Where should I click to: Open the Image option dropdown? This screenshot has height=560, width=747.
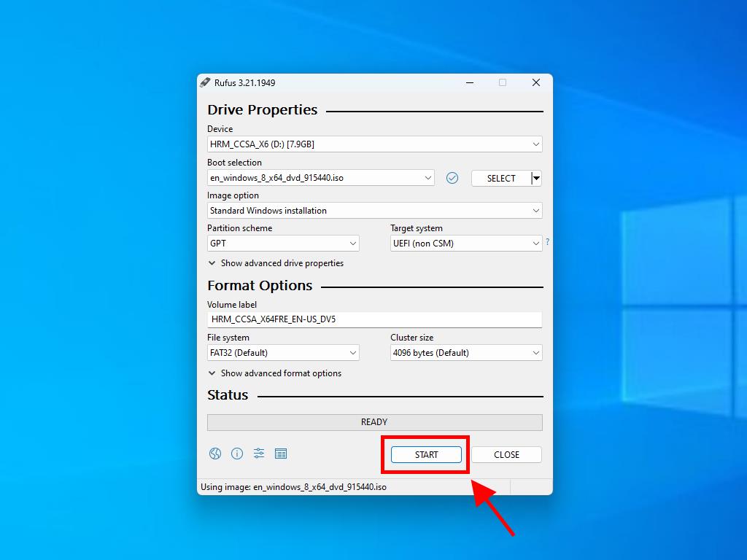374,211
